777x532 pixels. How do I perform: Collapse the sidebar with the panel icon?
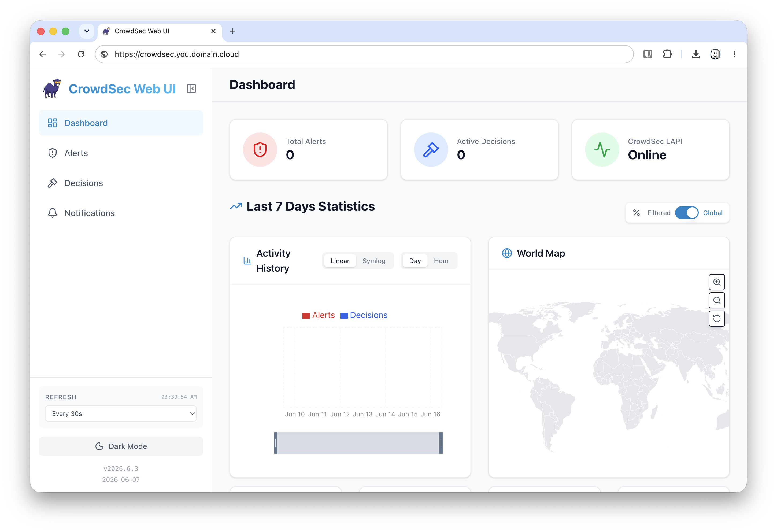(x=191, y=88)
